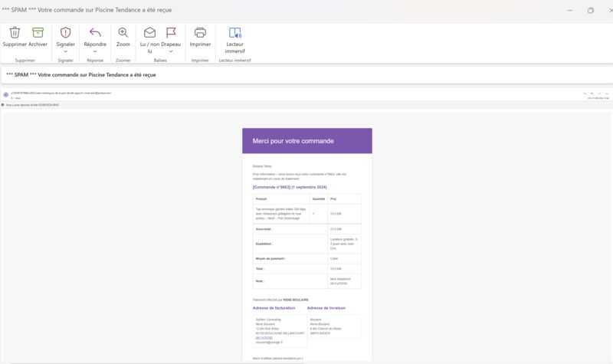Click the underlined phone number in billing address

pyautogui.click(x=264, y=338)
